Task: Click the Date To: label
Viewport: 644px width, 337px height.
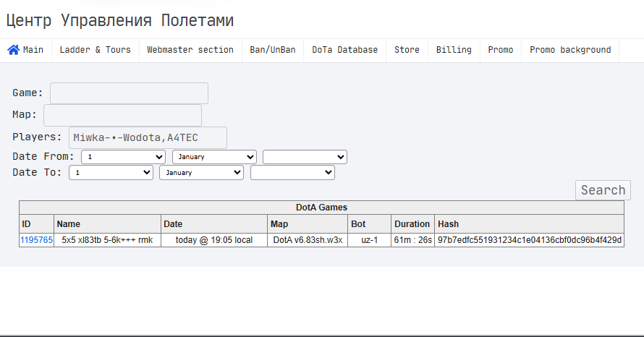Action: coord(37,172)
